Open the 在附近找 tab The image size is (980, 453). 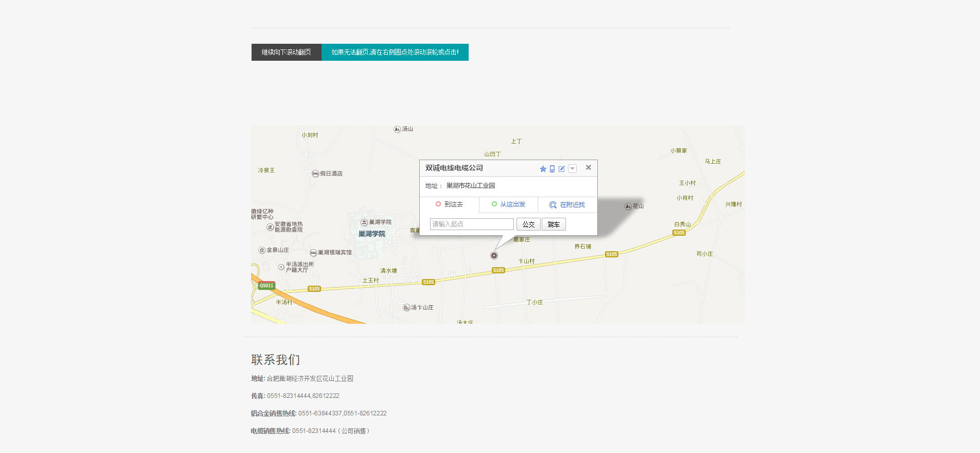point(567,205)
